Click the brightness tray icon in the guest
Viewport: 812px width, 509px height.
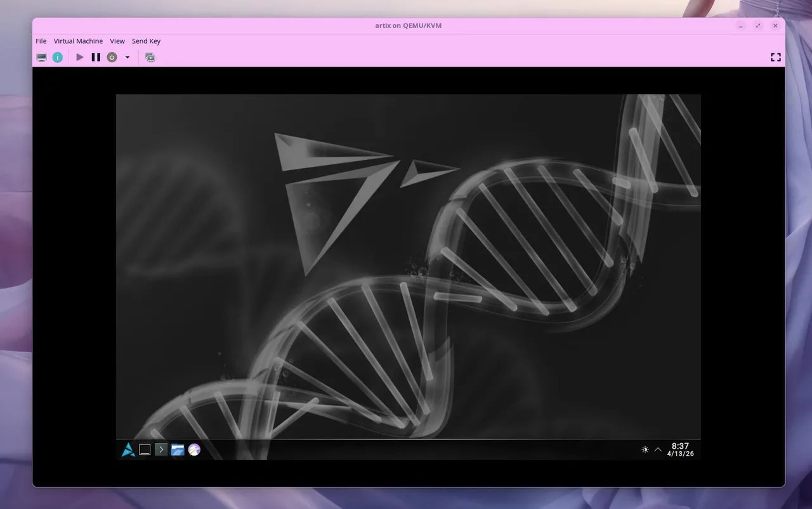point(645,449)
